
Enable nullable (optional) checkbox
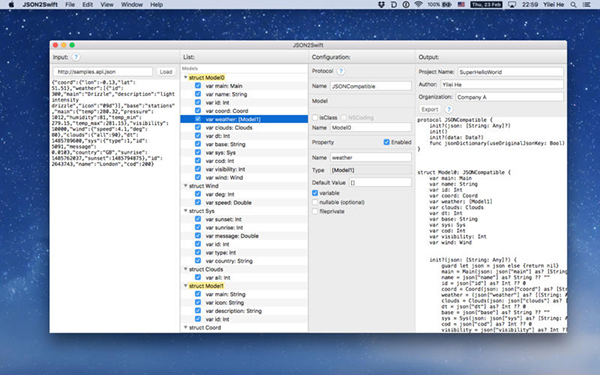tap(315, 202)
